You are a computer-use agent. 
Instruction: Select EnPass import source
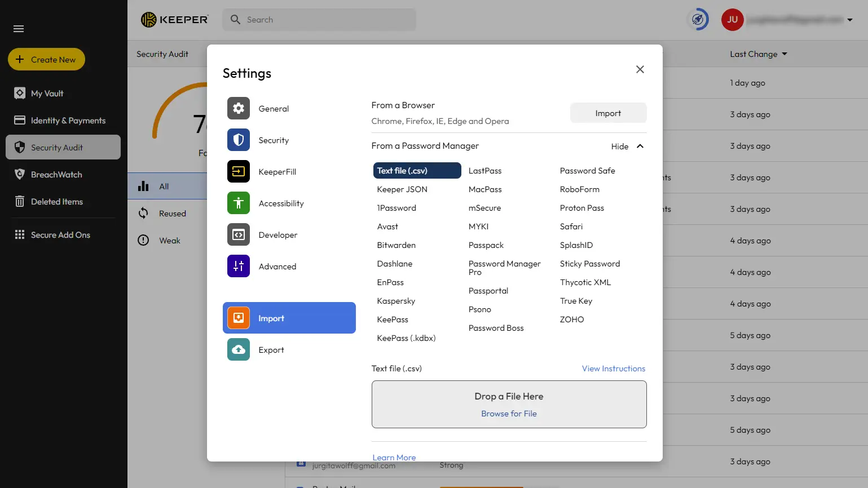(x=390, y=282)
